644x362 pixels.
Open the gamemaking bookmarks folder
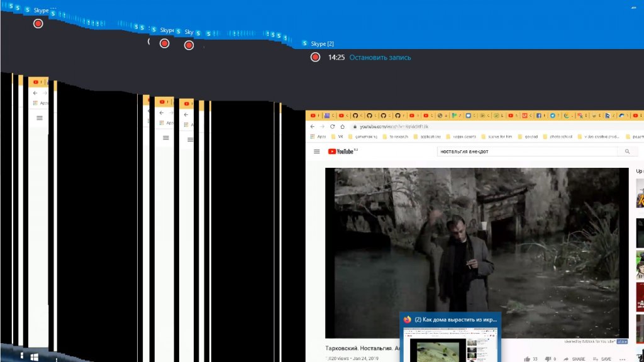coord(362,136)
